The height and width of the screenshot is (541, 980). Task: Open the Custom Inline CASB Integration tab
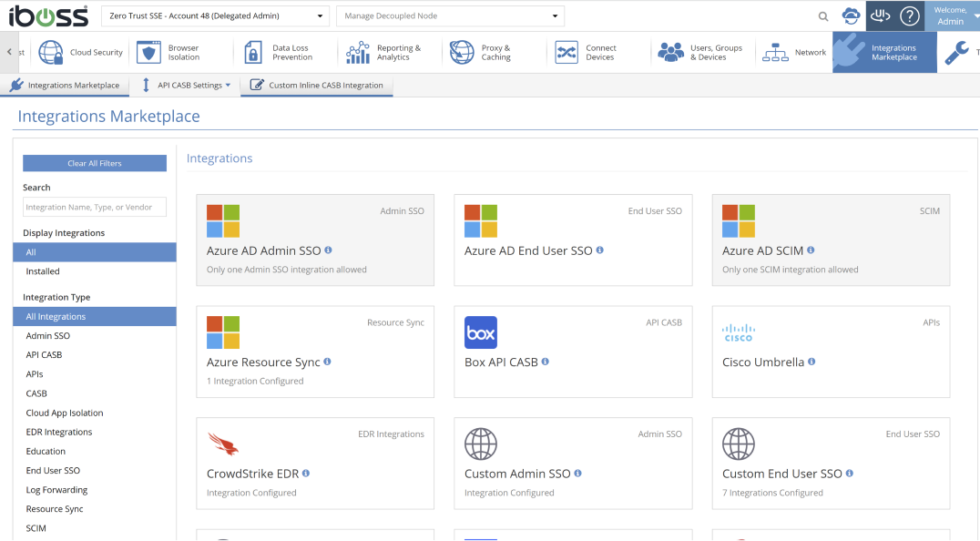pyautogui.click(x=317, y=85)
